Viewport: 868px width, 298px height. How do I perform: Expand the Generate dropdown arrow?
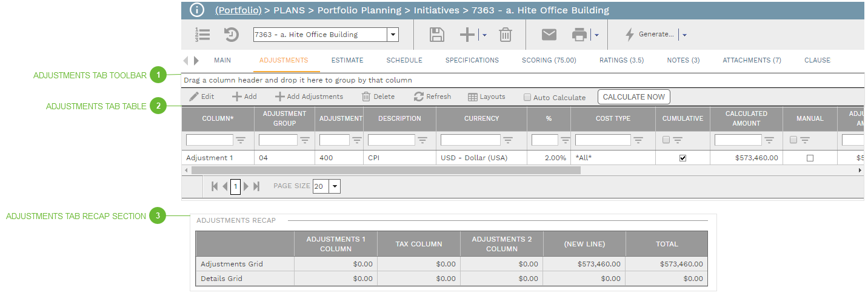pyautogui.click(x=684, y=35)
